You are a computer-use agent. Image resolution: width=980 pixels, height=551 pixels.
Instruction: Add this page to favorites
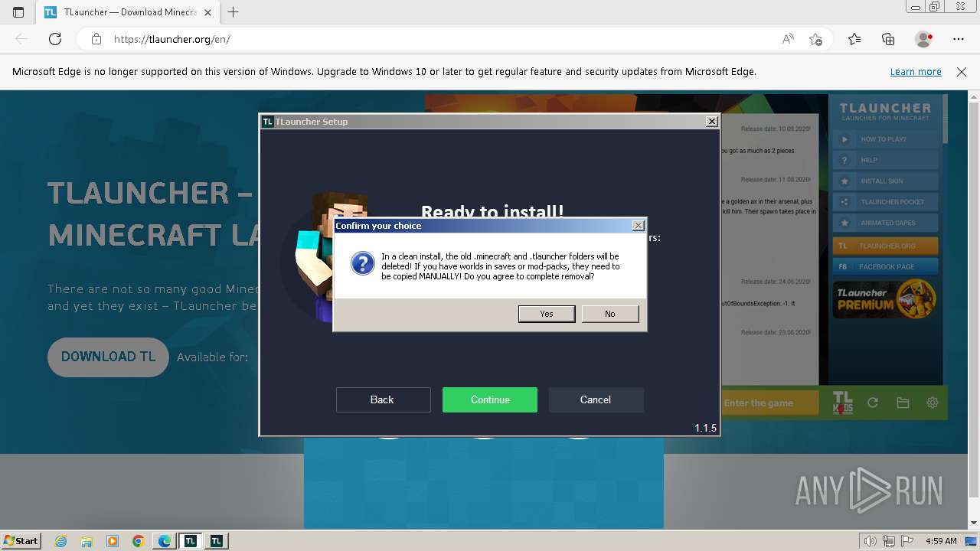point(815,39)
